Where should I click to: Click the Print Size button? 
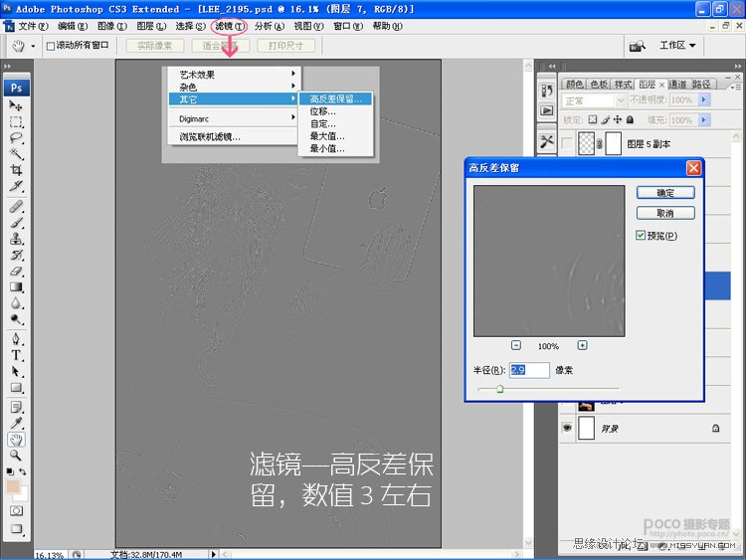(x=285, y=46)
